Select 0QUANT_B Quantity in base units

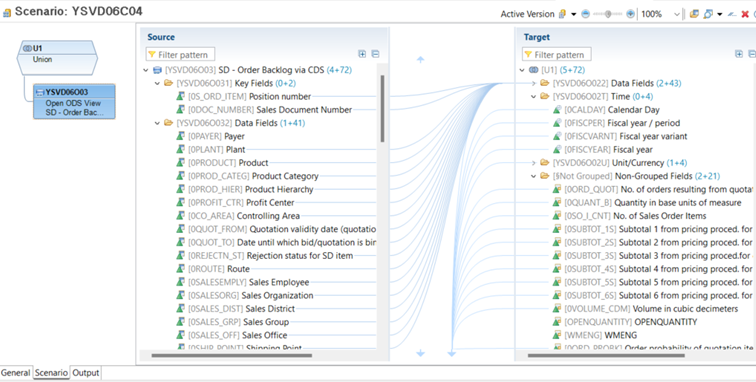pyautogui.click(x=647, y=203)
